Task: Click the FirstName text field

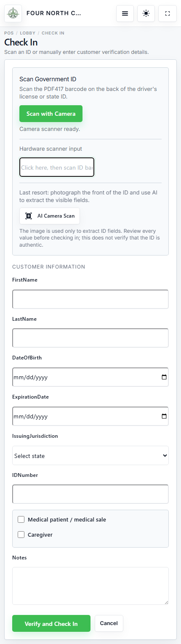Action: 90,299
